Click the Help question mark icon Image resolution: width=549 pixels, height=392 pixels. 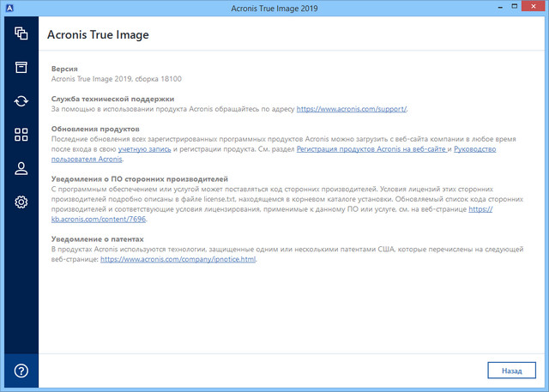(21, 371)
